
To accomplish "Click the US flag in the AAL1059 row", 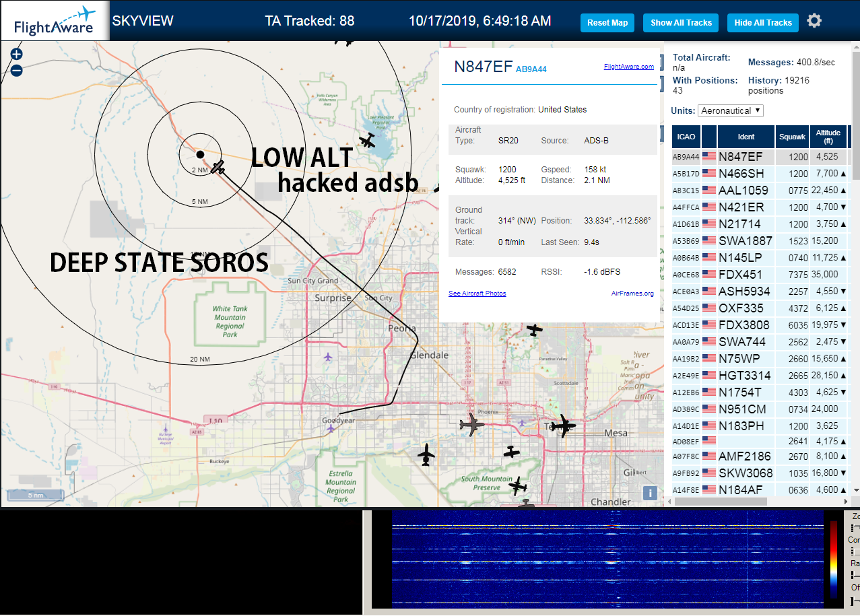I will click(708, 190).
